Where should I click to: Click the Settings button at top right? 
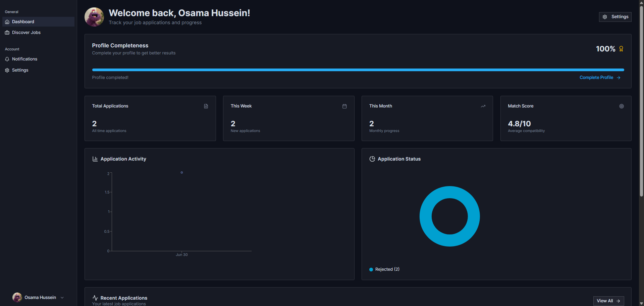615,17
